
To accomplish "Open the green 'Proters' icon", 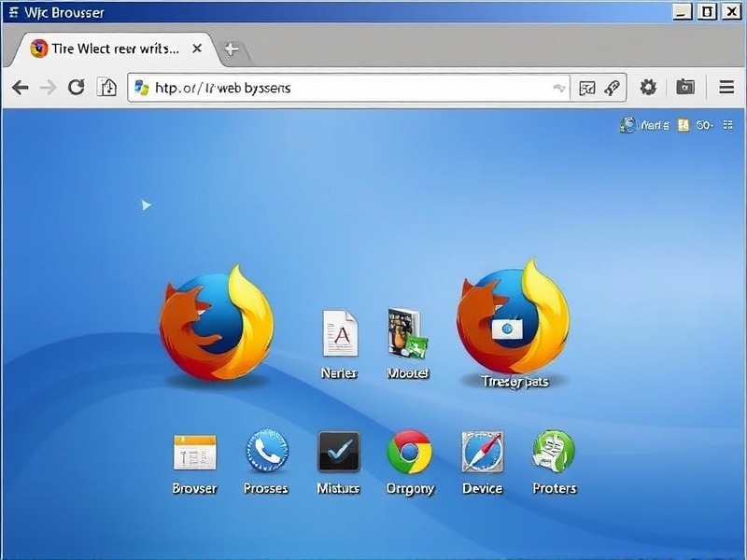I will click(553, 451).
